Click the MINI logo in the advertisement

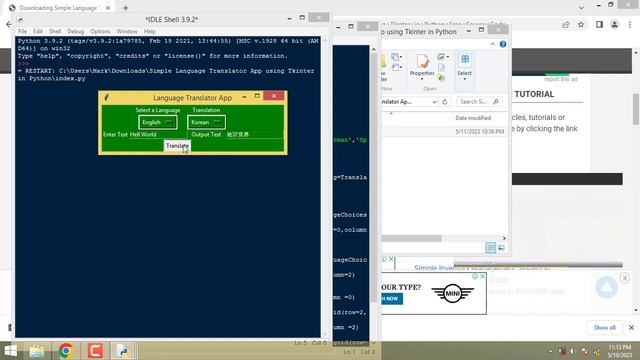click(453, 293)
